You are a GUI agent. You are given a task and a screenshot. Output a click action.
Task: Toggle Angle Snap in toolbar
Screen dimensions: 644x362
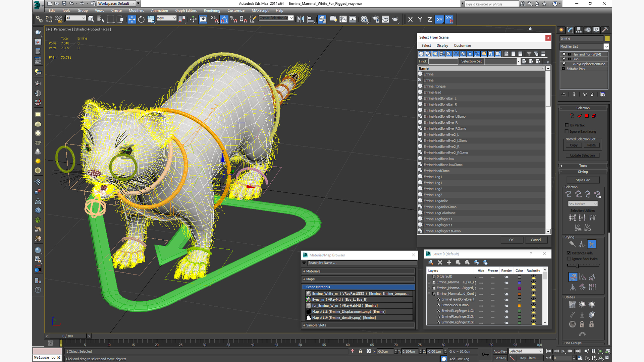[224, 19]
